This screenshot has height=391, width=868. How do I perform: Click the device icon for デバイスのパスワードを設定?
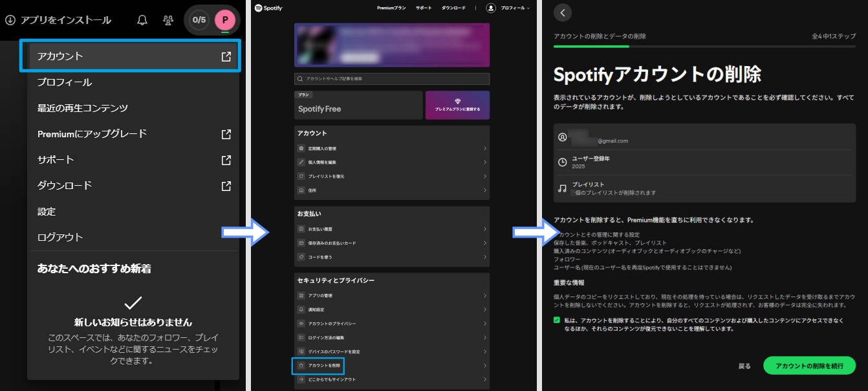(301, 352)
